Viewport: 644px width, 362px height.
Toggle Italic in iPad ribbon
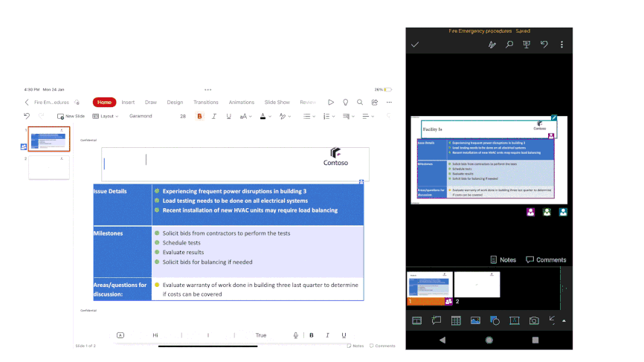[214, 116]
